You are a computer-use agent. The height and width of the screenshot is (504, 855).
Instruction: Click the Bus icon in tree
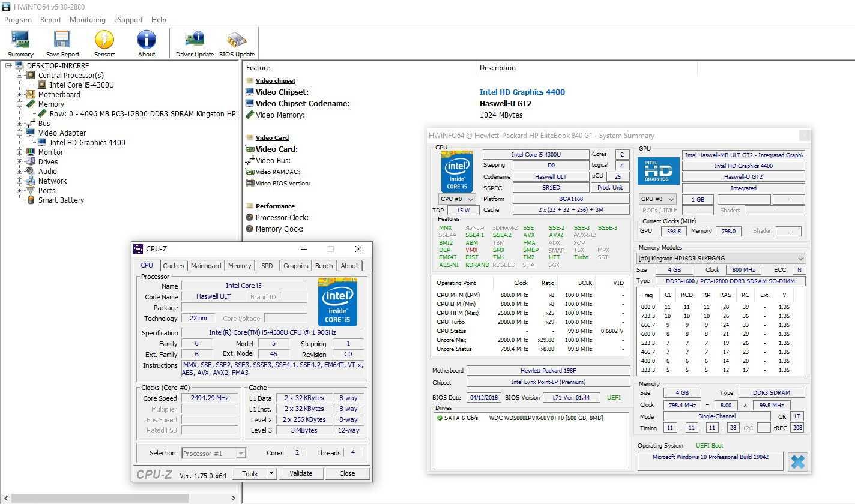pos(31,124)
